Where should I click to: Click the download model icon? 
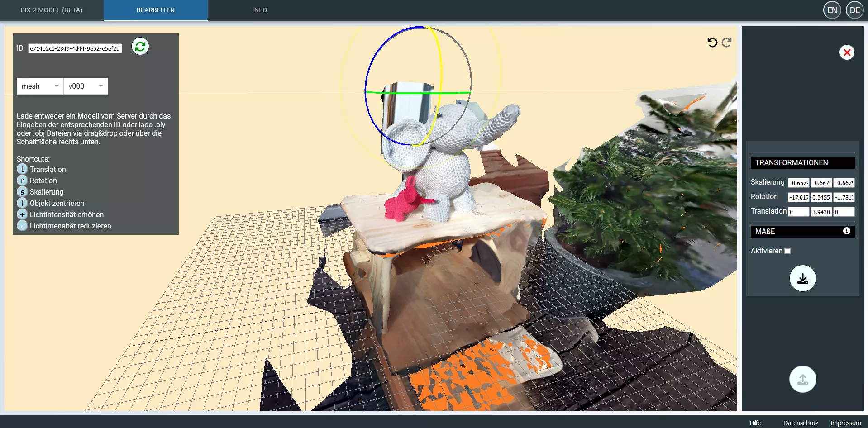tap(802, 278)
